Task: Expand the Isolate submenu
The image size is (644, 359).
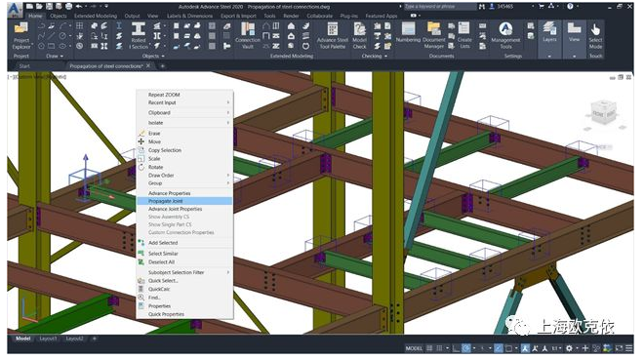Action: pos(184,123)
